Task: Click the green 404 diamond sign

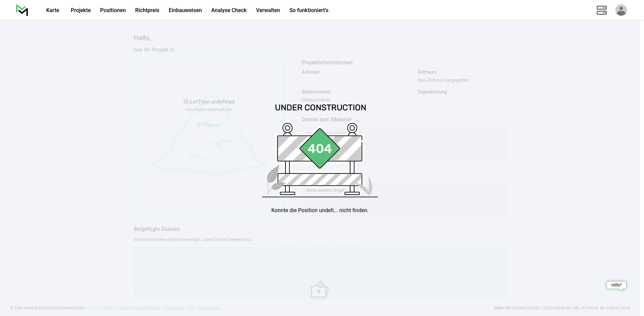Action: 320,148
